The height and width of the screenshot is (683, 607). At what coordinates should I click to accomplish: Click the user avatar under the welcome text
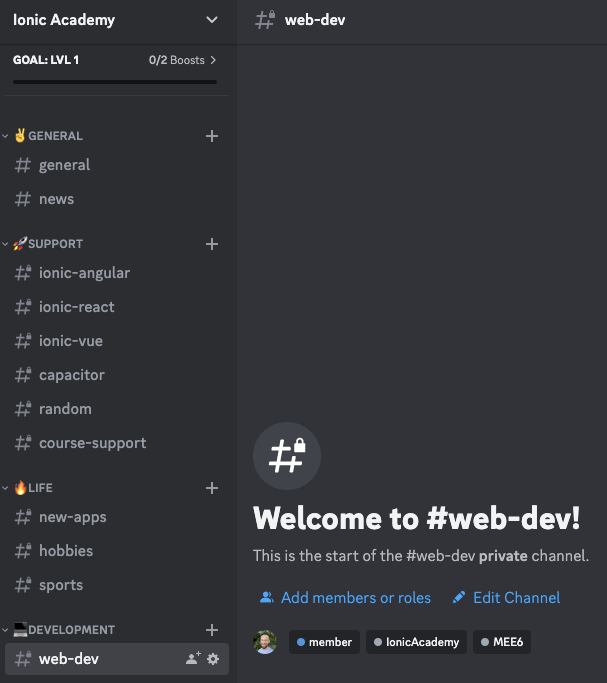pyautogui.click(x=265, y=642)
